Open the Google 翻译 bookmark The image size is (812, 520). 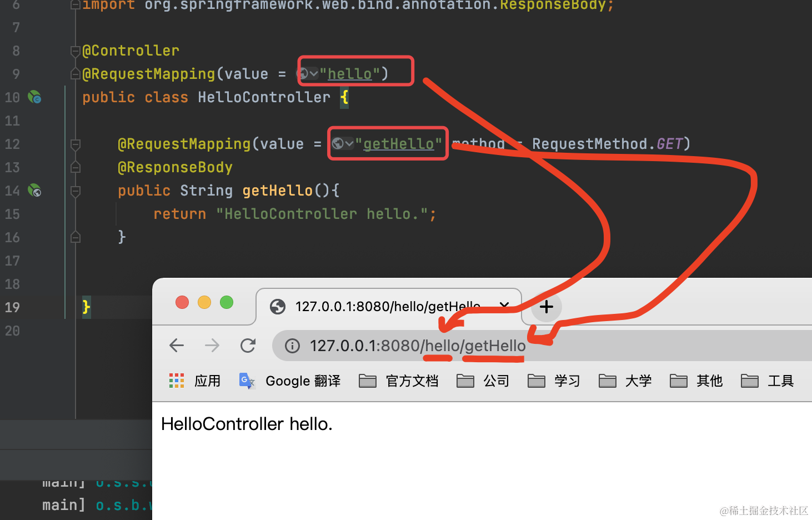(x=289, y=381)
